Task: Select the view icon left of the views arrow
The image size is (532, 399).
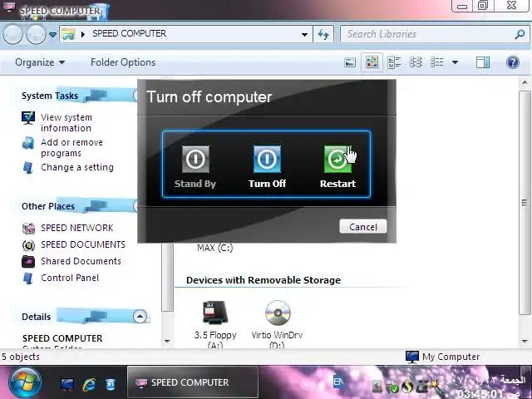Action: click(x=437, y=62)
